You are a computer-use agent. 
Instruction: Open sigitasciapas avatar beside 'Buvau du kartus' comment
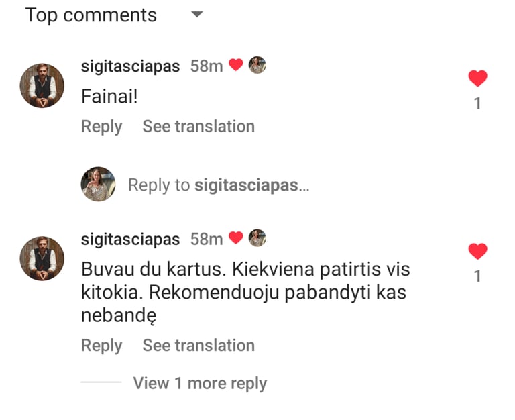click(x=42, y=258)
